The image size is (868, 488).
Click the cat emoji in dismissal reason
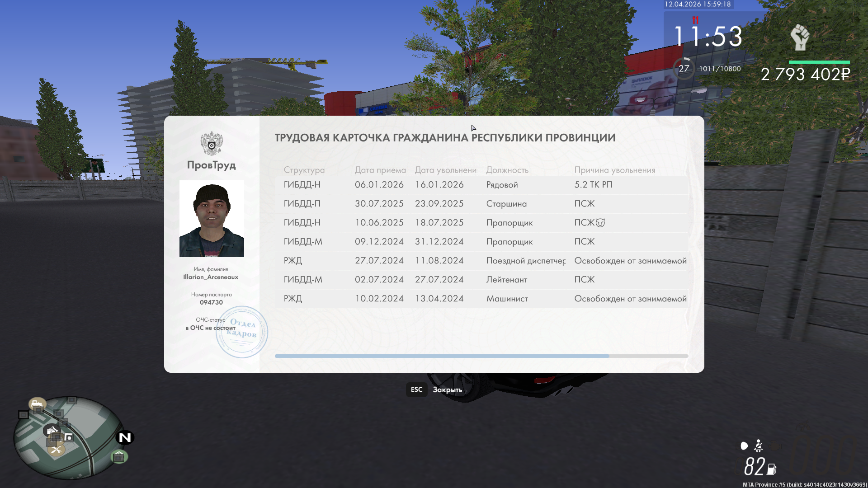click(x=600, y=223)
